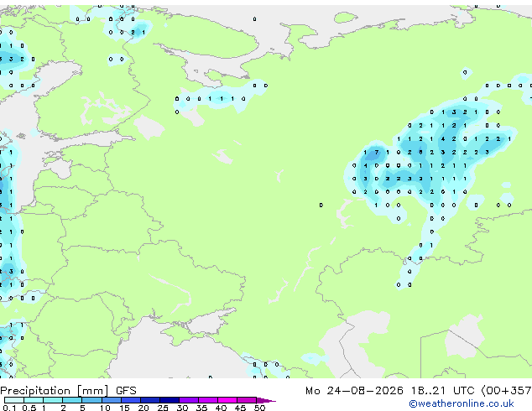Select the above-50 purple legend arrow tip
Screen dimensions: 532x411
(266, 401)
